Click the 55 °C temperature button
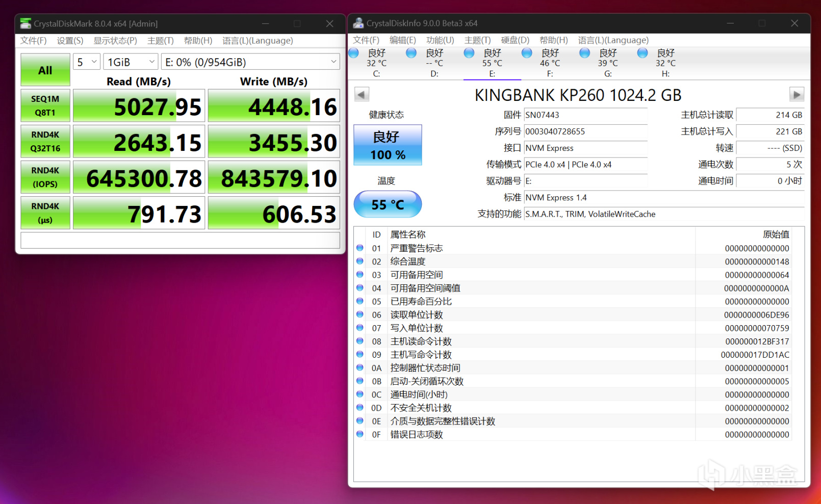The height and width of the screenshot is (504, 821). (x=388, y=204)
